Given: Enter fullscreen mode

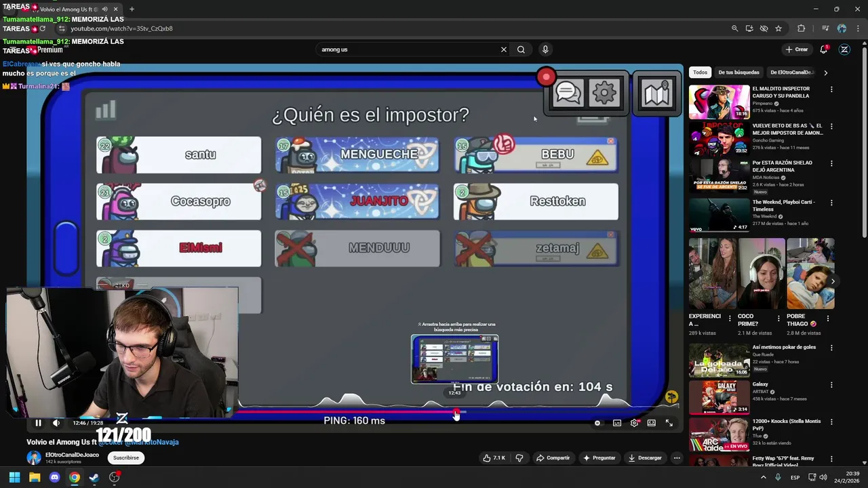Looking at the screenshot, I should point(669,423).
